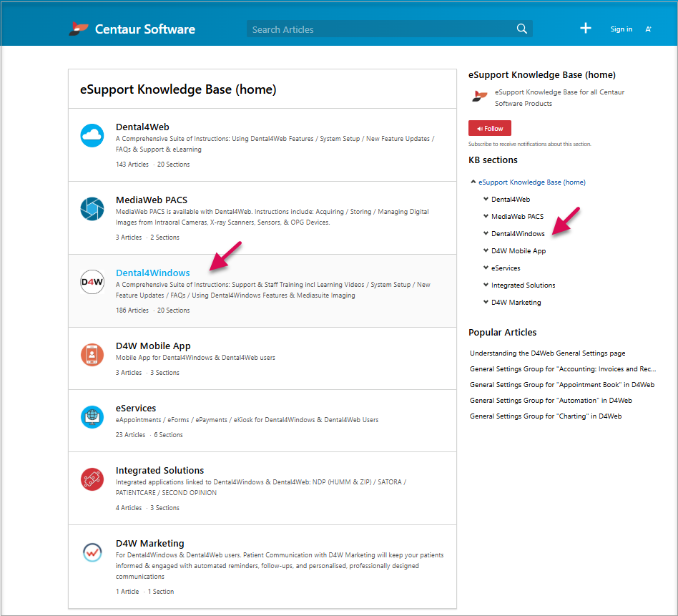Click the '143 Articles' count under Dental4Web

pos(132,165)
